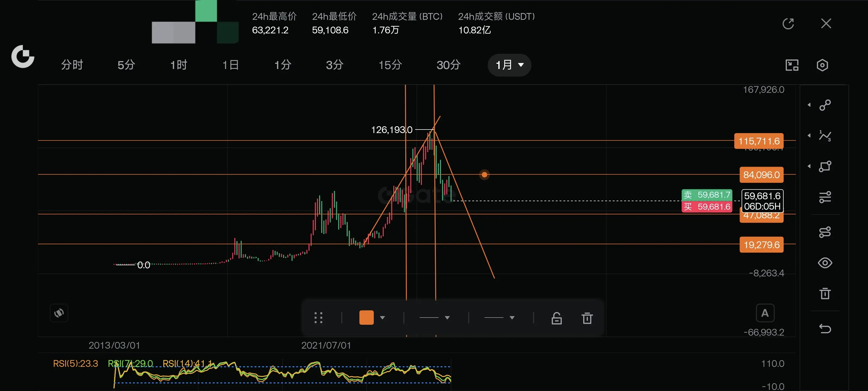Open the line thickness dropdown
This screenshot has width=868, height=391.
434,317
